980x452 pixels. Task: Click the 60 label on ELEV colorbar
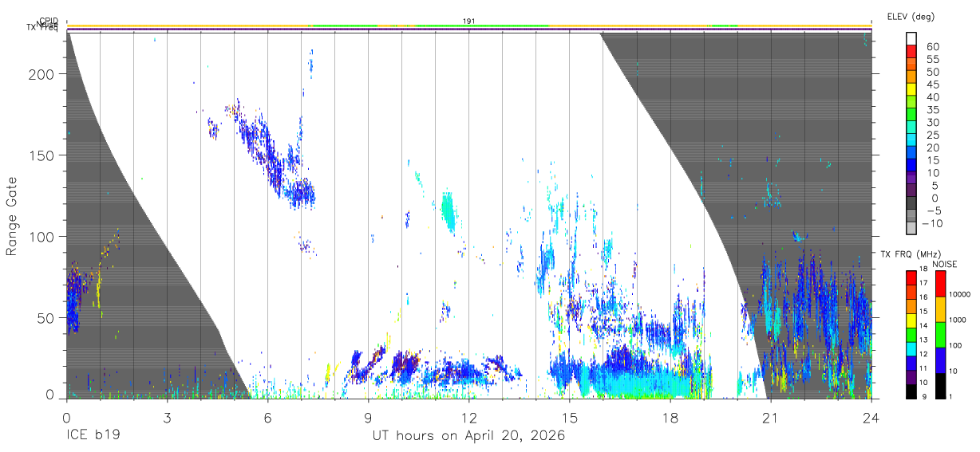click(932, 47)
